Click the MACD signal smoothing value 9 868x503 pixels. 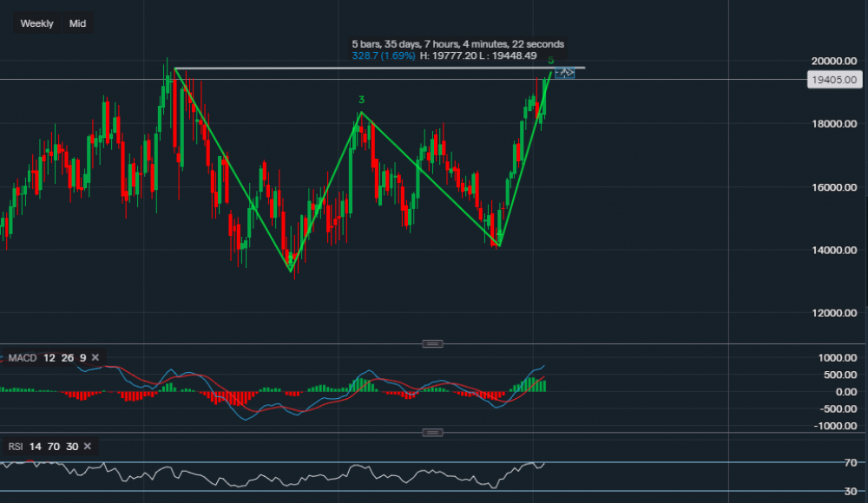click(82, 357)
